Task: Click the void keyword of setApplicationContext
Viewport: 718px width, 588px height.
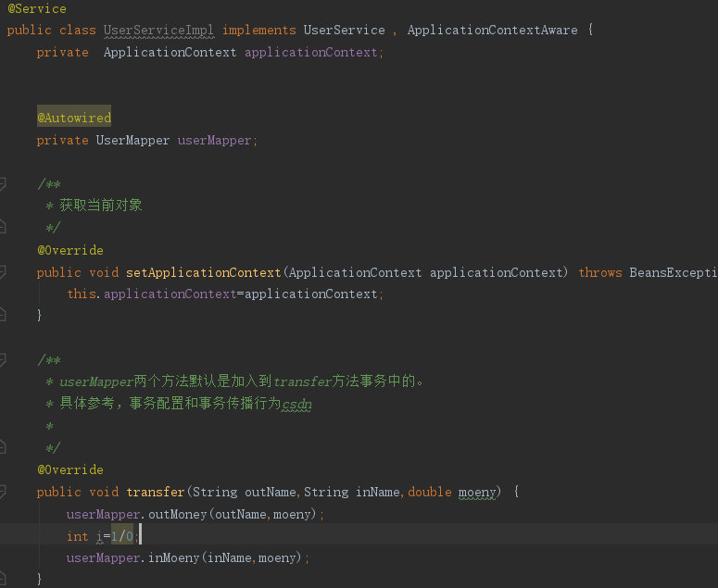Action: click(104, 273)
